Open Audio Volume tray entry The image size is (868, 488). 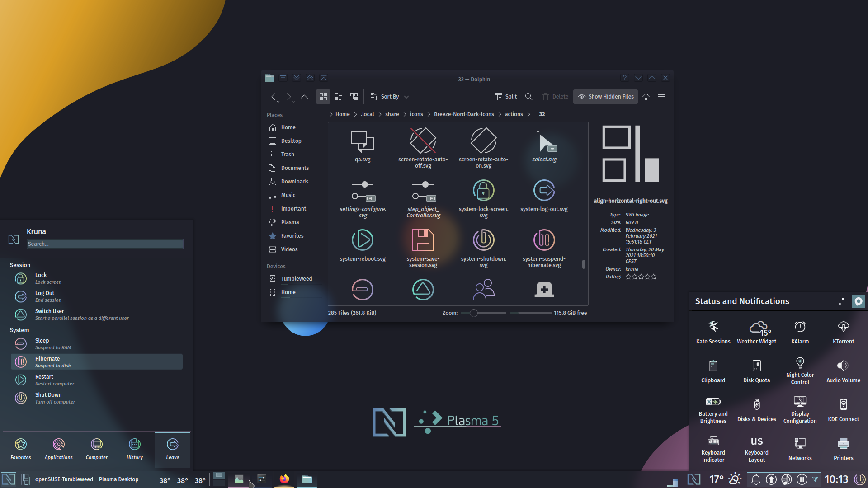pyautogui.click(x=844, y=371)
